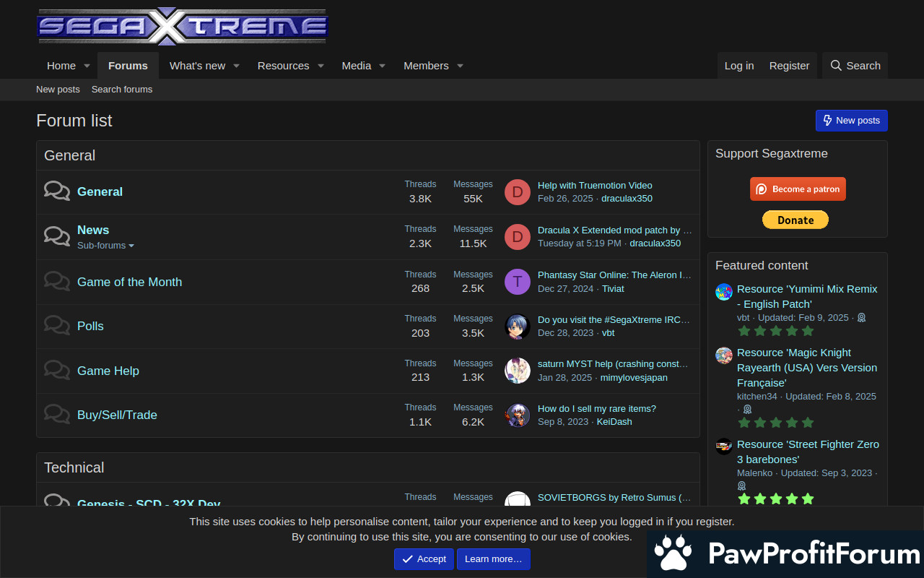Click draculax350's red D avatar beside General
Screen dimensions: 924x578
coord(518,192)
